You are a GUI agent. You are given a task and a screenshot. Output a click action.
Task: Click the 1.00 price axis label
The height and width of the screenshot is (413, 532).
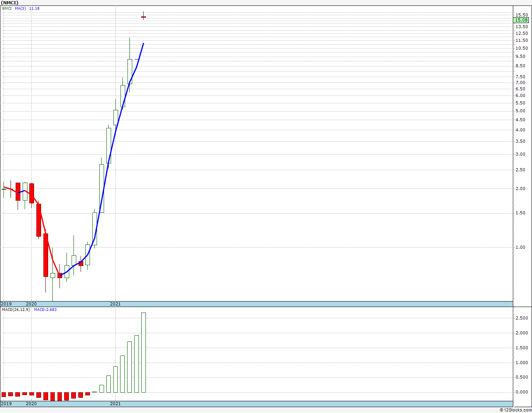click(x=520, y=247)
